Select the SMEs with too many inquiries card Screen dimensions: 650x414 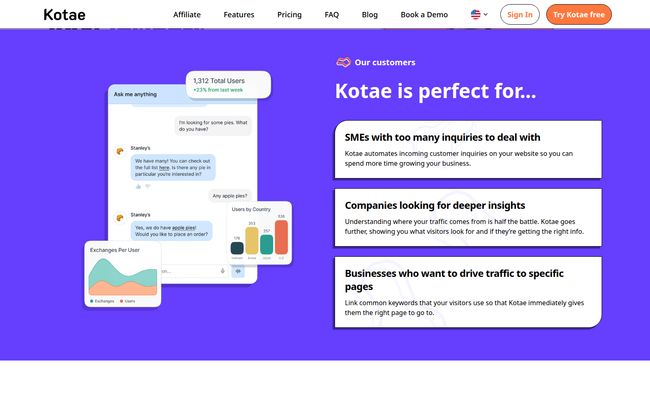click(468, 150)
